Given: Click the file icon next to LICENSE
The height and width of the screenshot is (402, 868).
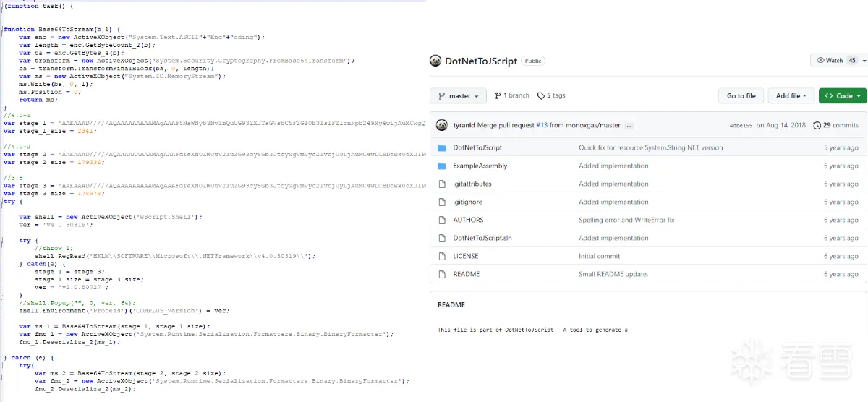Looking at the screenshot, I should click(441, 256).
